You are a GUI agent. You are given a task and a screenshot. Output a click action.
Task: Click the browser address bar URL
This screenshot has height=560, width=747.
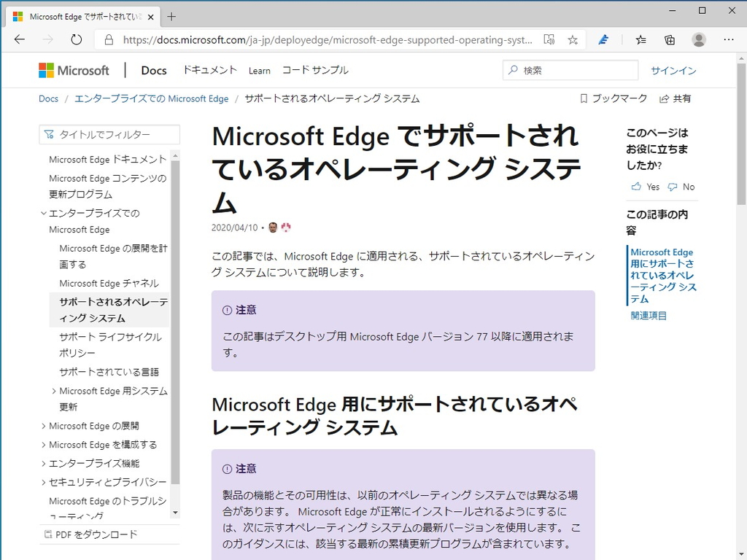point(328,40)
